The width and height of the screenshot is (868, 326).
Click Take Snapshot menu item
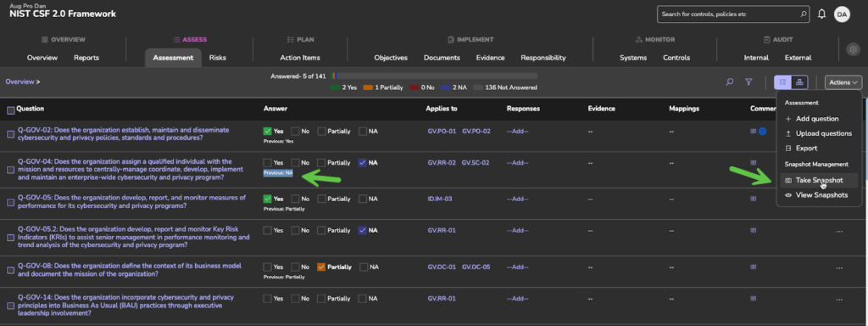click(819, 180)
